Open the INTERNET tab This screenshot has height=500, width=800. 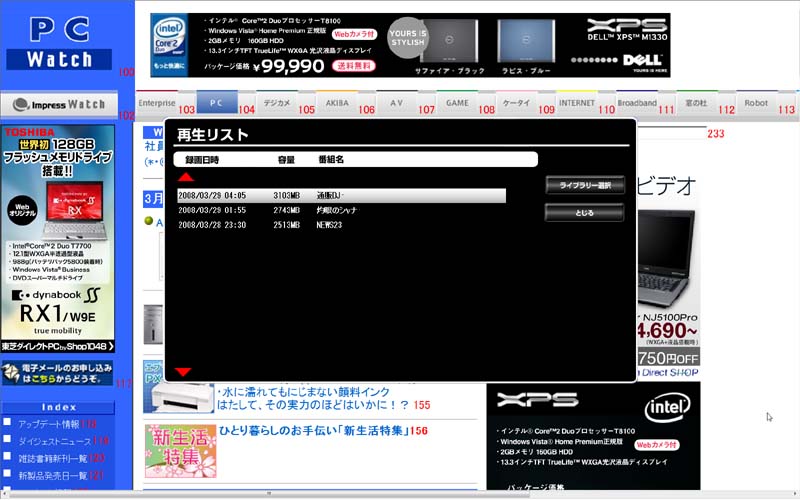point(577,103)
